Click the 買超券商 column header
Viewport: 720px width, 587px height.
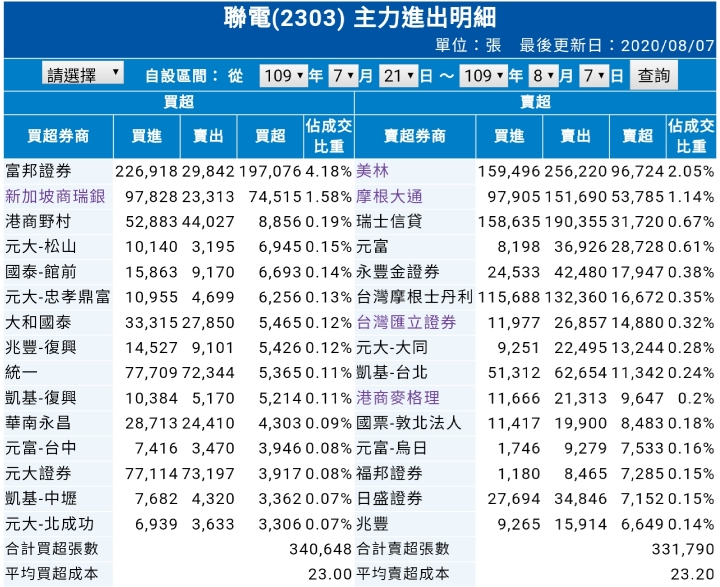tap(58, 136)
